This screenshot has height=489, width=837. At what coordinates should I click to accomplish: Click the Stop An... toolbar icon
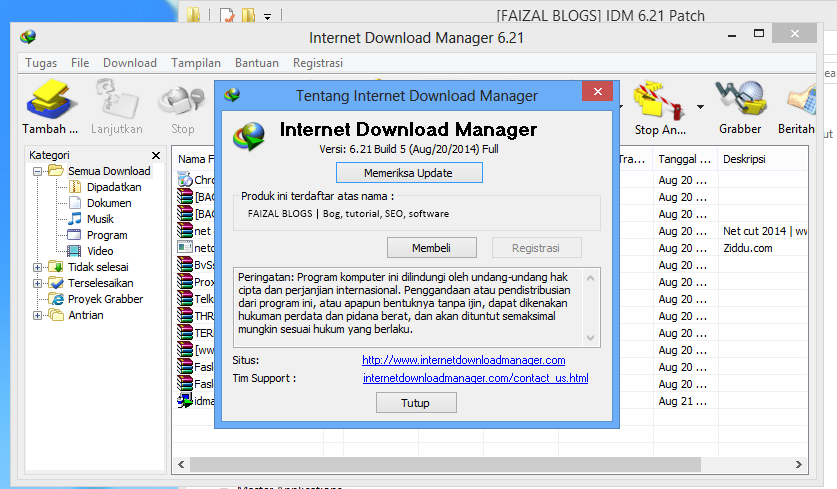click(x=659, y=100)
